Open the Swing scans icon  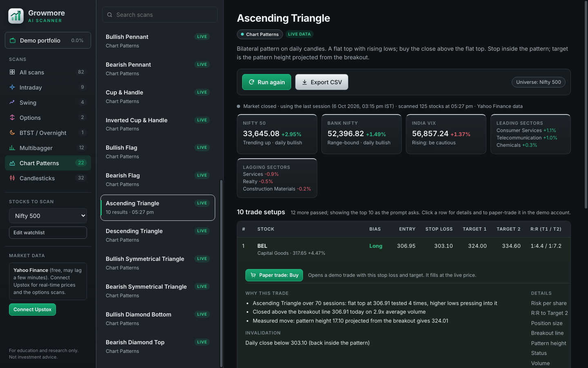pos(12,102)
